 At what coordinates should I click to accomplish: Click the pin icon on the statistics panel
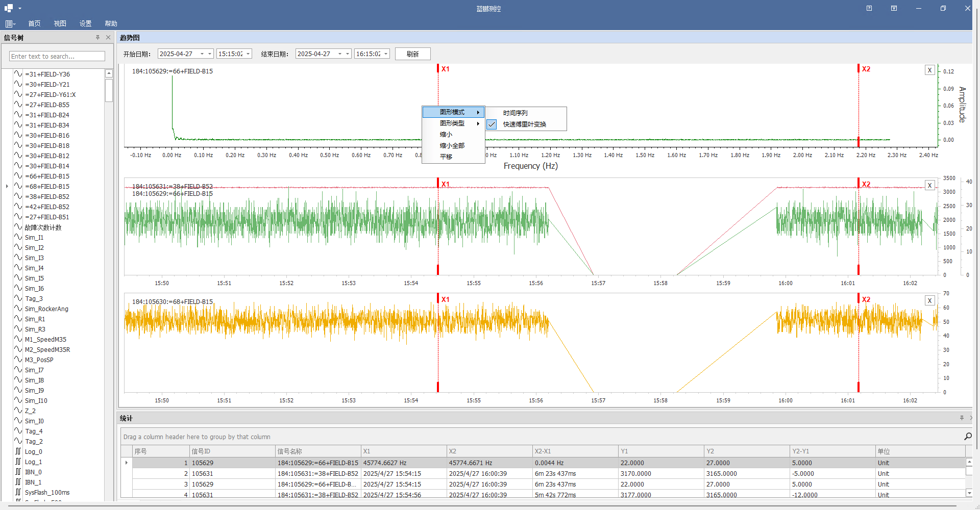[962, 418]
